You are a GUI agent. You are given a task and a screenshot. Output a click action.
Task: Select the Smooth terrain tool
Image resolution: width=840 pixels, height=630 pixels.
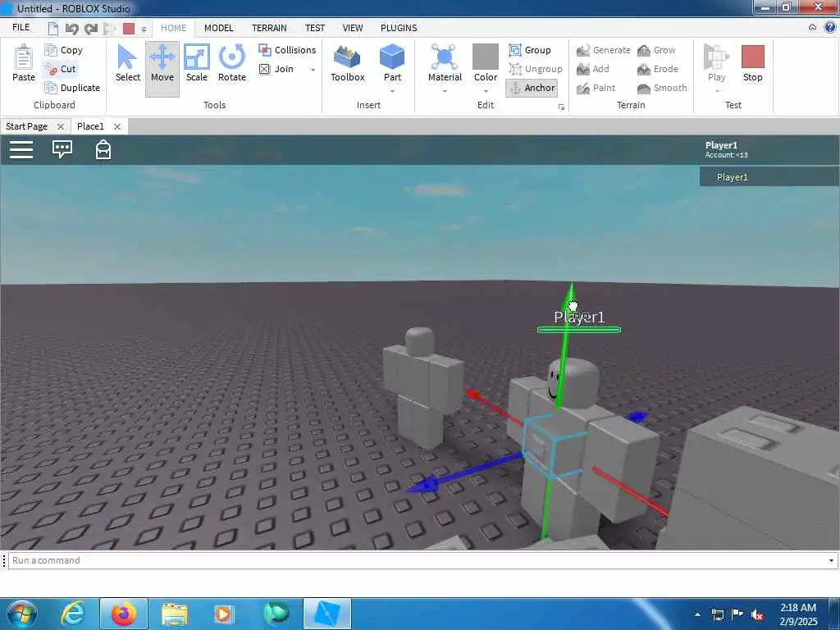pos(662,88)
